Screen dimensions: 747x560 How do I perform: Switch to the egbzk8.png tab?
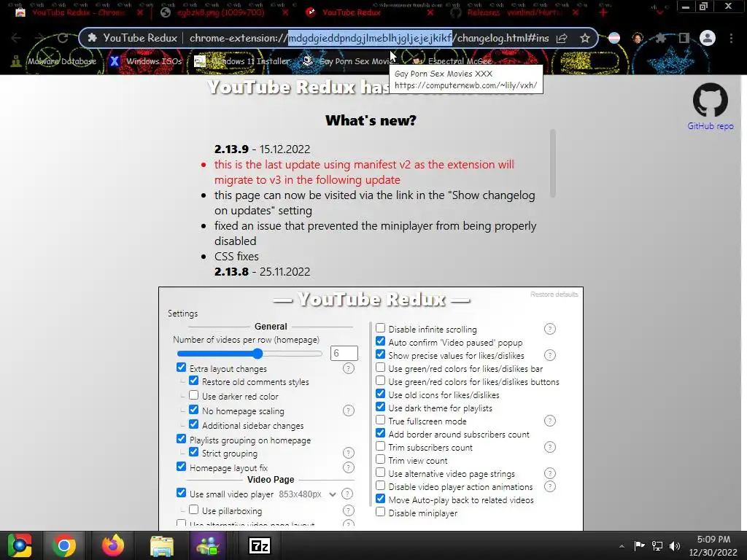[x=224, y=12]
